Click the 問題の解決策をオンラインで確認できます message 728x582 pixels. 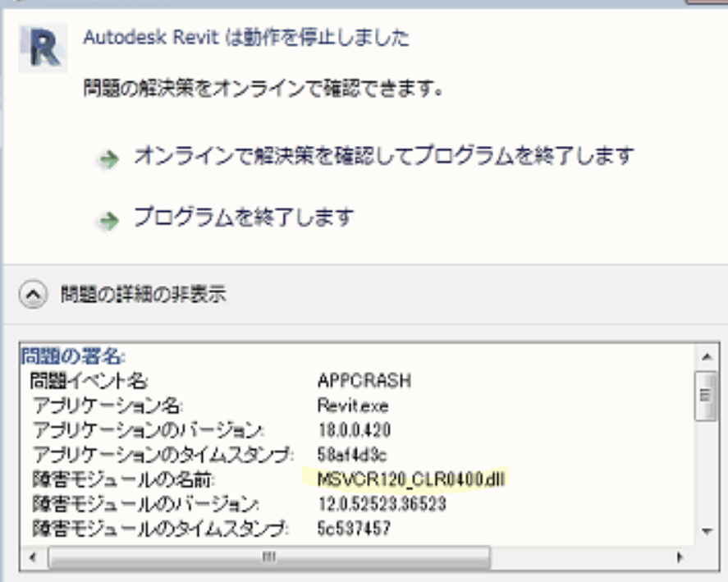(x=263, y=88)
